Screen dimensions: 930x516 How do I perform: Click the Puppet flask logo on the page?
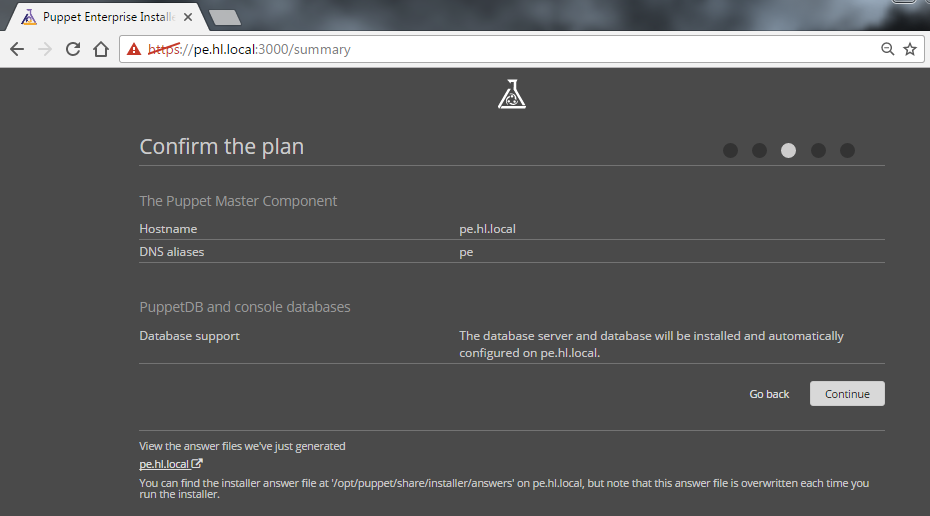pyautogui.click(x=512, y=94)
